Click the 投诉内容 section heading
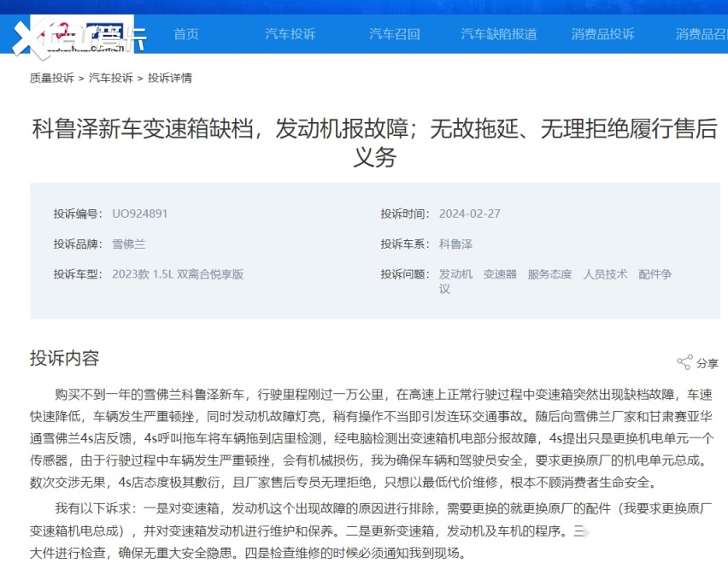728x569 pixels. [64, 357]
